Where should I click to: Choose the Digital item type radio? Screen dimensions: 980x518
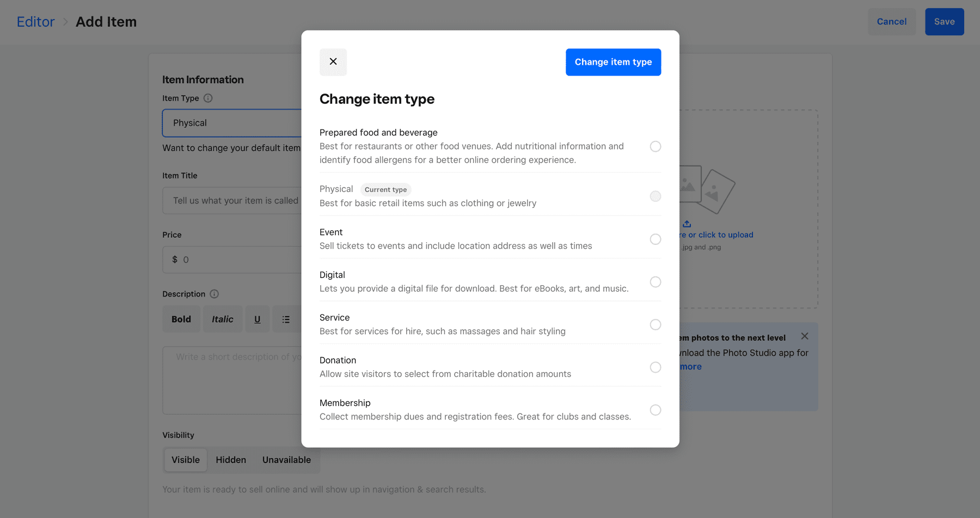point(656,282)
